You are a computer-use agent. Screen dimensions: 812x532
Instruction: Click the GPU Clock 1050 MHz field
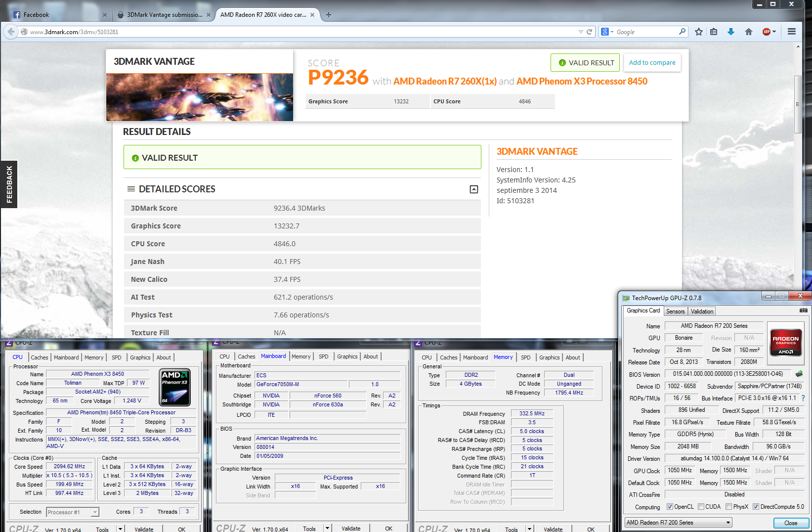[680, 470]
